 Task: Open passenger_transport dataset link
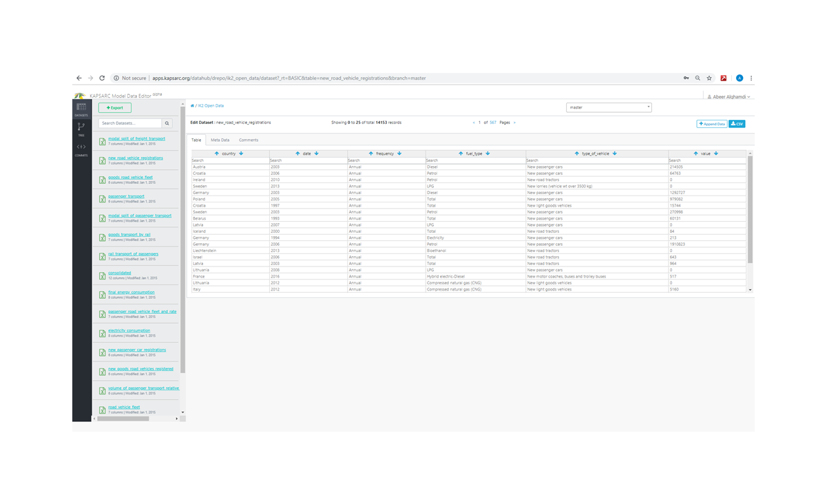[x=127, y=196]
